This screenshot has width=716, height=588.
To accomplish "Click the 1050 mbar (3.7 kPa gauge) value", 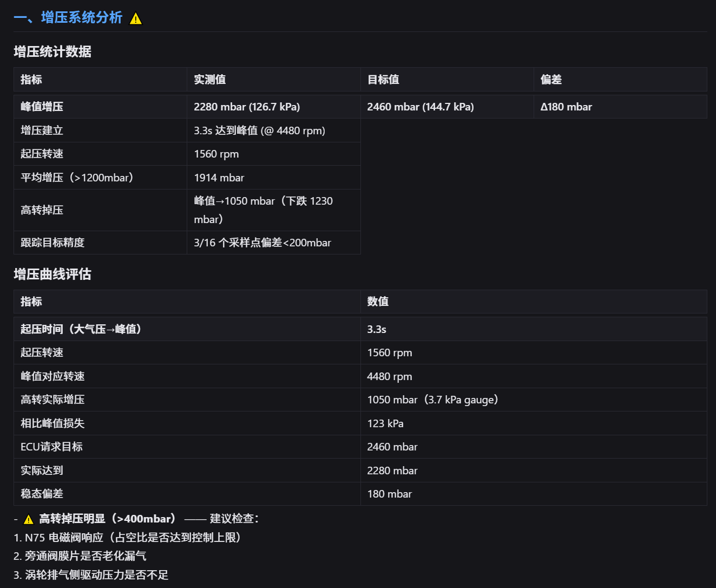I will pyautogui.click(x=432, y=400).
